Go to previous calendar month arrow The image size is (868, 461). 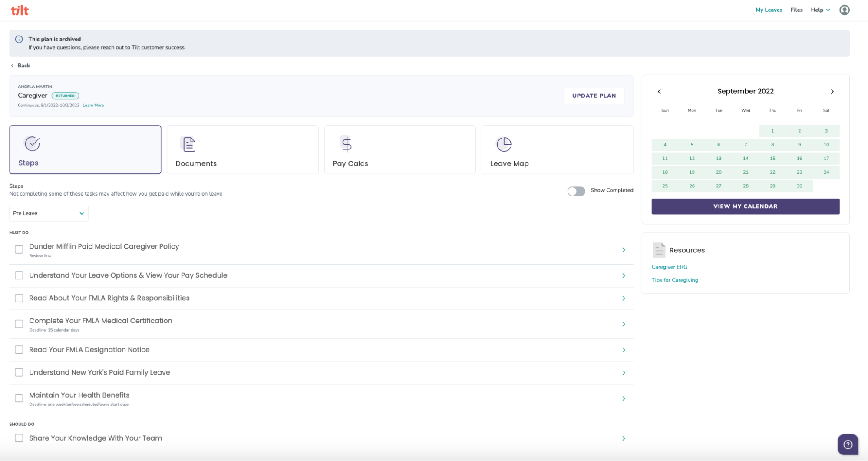click(659, 92)
